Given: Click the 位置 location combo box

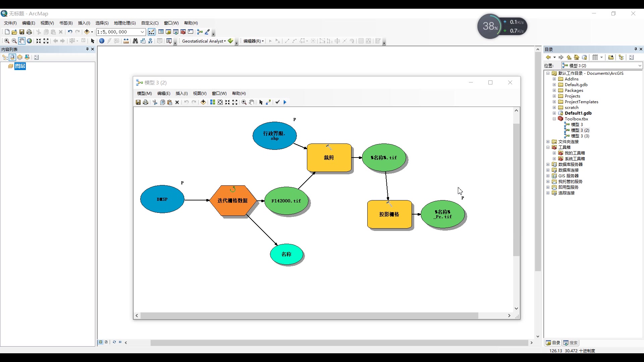Looking at the screenshot, I should pos(602,66).
